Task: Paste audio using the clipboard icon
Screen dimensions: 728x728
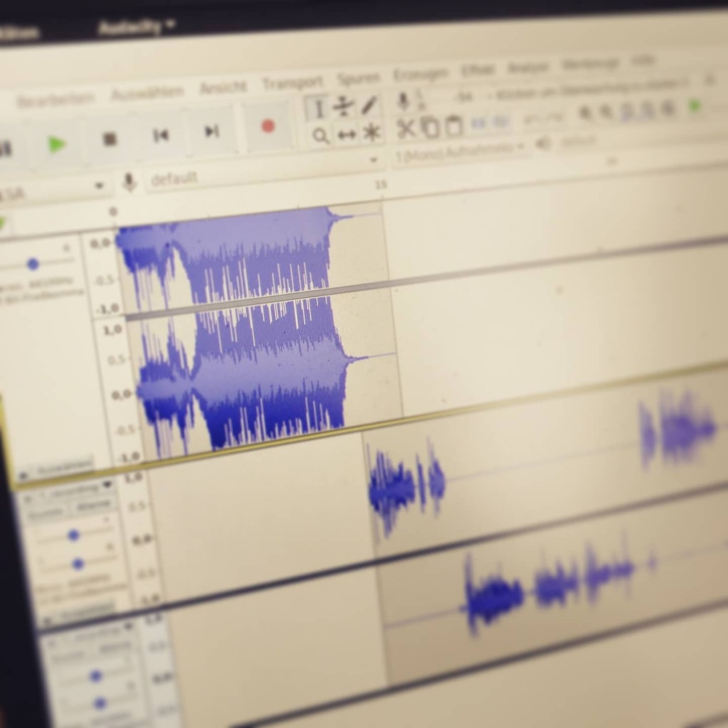Action: tap(453, 125)
